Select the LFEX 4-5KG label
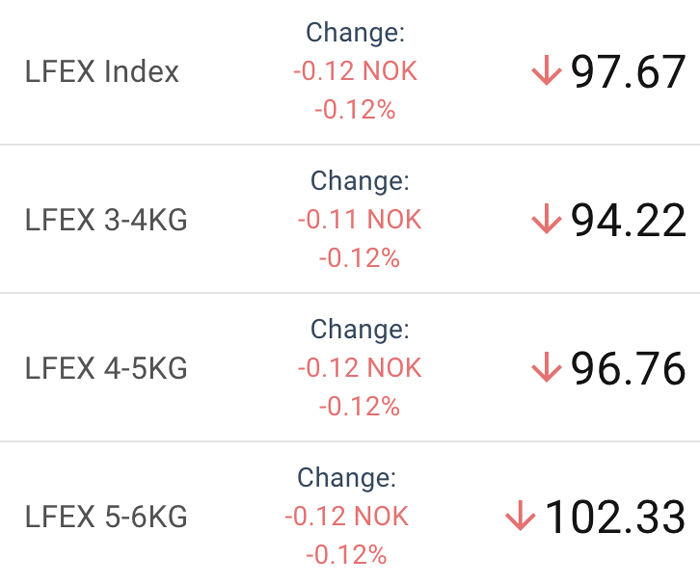Image resolution: width=700 pixels, height=585 pixels. tap(106, 368)
